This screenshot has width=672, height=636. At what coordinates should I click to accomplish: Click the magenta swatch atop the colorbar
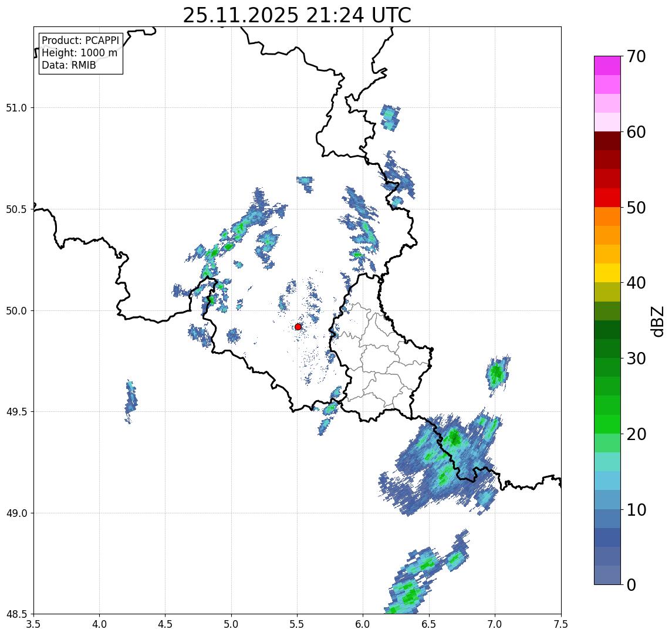click(x=607, y=66)
